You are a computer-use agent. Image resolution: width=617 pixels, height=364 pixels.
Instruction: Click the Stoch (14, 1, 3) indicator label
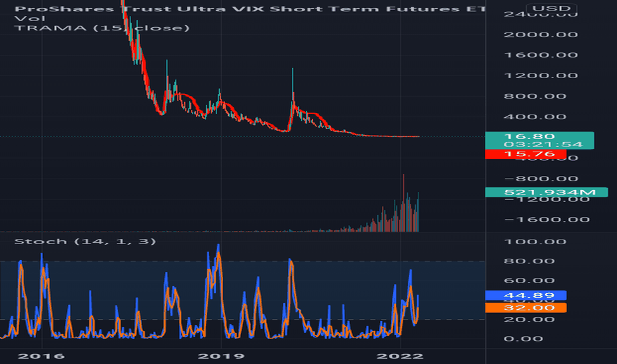(85, 241)
